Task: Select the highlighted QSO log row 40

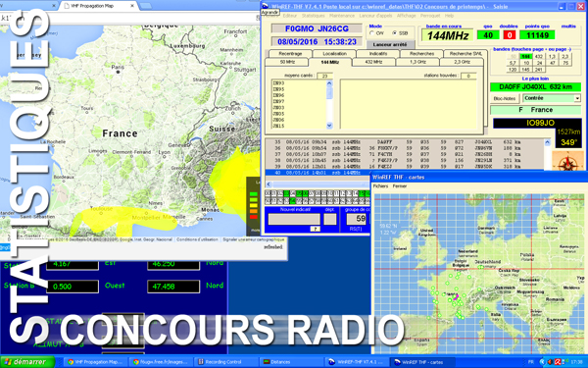Action: [x=318, y=173]
